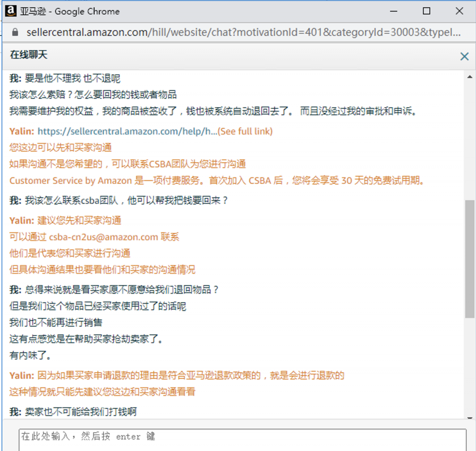Click the message 要是他不理我 也不退呢
Image resolution: width=476 pixels, height=451 pixels.
click(x=72, y=79)
